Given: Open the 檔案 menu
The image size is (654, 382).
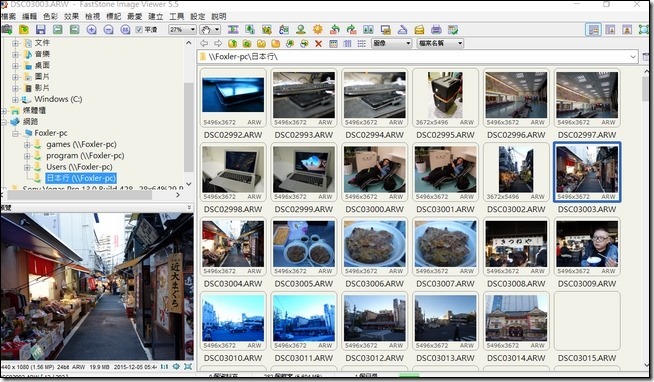Looking at the screenshot, I should pos(9,16).
